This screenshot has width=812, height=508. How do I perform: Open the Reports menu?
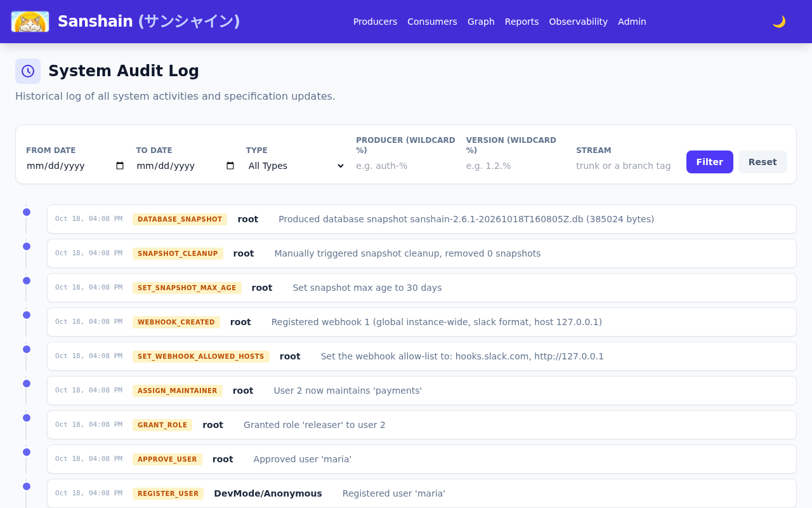coord(521,22)
